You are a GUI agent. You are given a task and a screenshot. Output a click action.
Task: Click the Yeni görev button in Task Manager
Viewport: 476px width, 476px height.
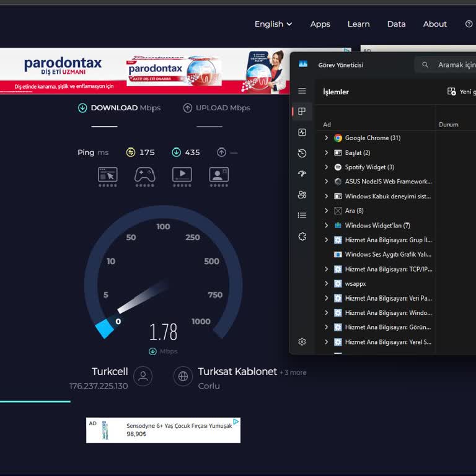coord(461,92)
